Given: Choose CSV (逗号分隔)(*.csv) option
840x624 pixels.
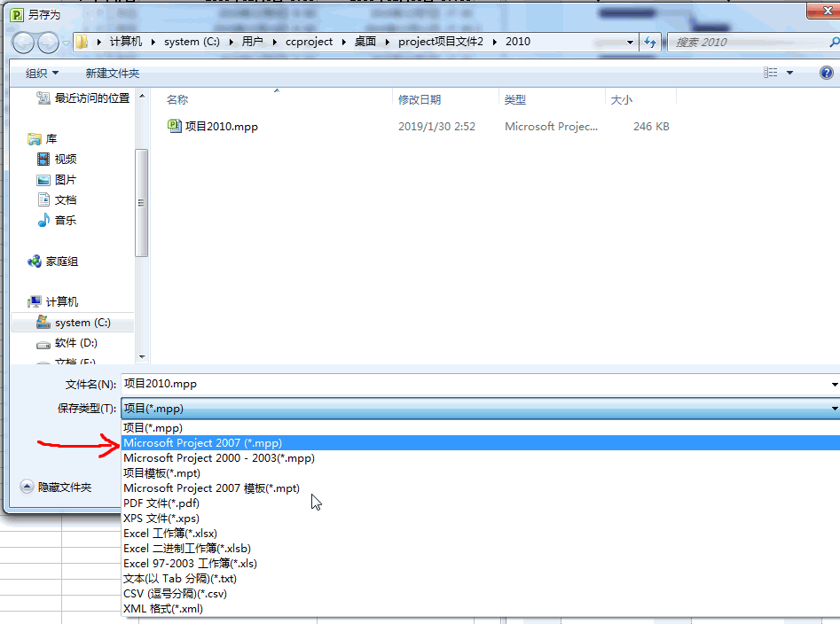Looking at the screenshot, I should point(481,594).
